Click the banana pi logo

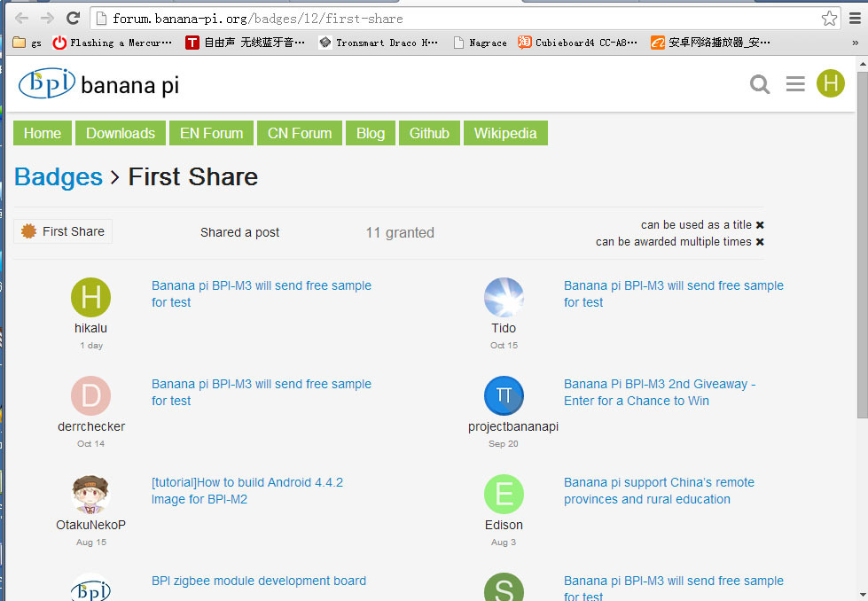tap(99, 83)
